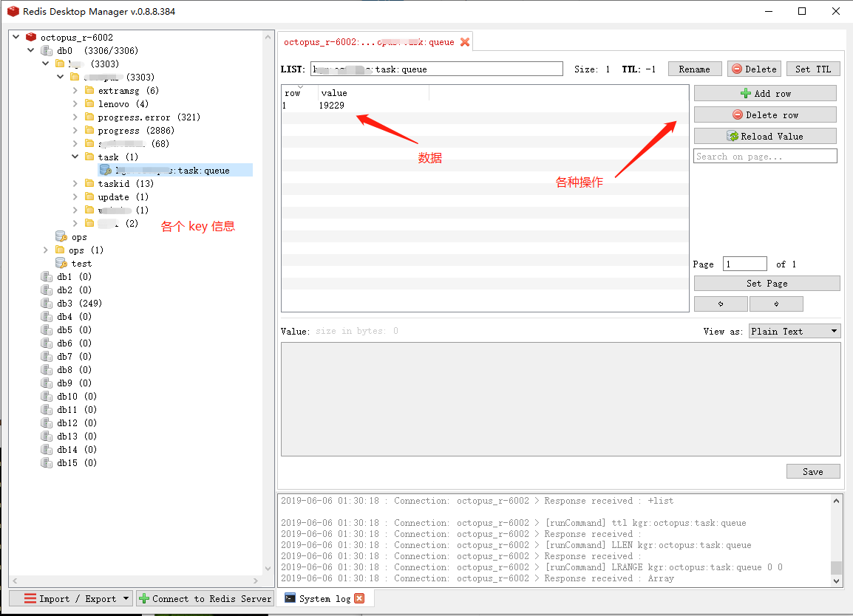Image resolution: width=853 pixels, height=616 pixels.
Task: Open the Import / Export dropdown arrow
Action: pos(126,598)
